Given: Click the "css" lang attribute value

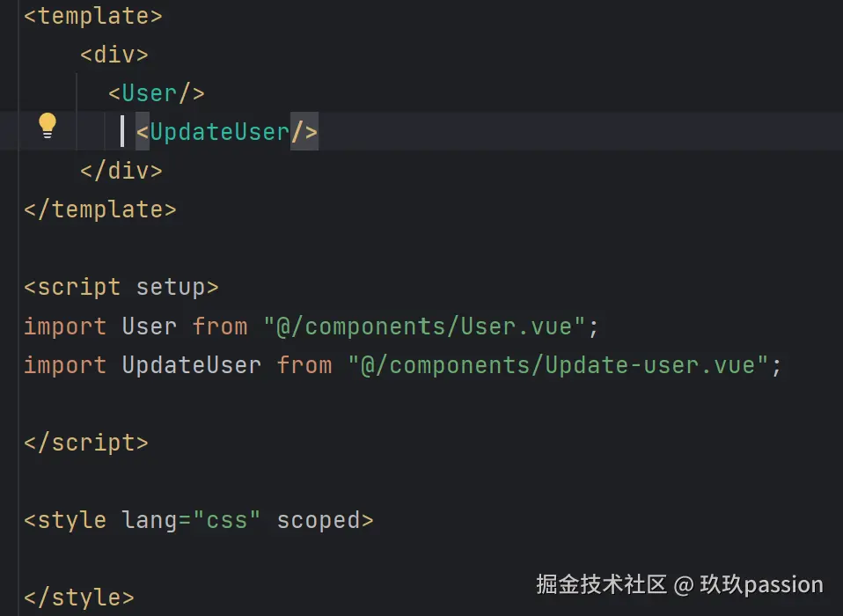Looking at the screenshot, I should (227, 520).
